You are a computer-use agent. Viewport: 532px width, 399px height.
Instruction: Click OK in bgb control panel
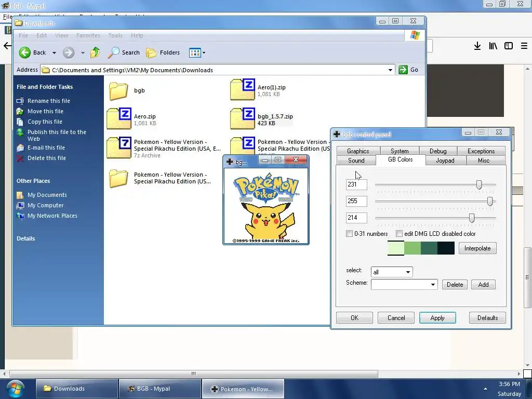click(x=354, y=318)
